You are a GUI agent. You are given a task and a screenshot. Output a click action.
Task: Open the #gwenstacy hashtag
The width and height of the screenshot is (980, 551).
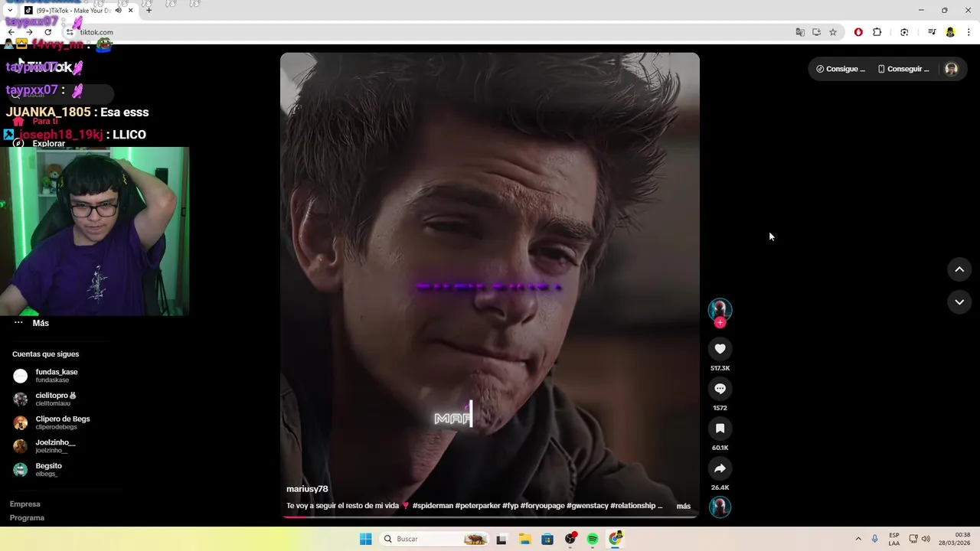pyautogui.click(x=587, y=506)
